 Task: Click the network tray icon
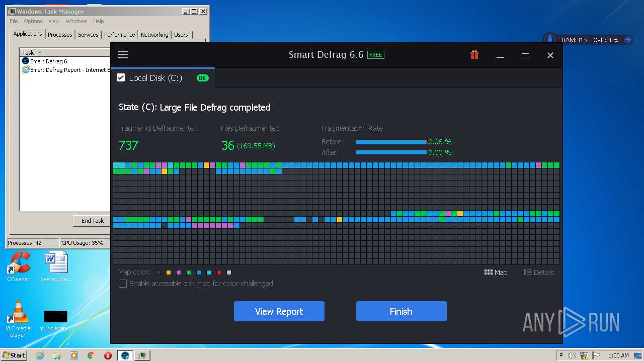(584, 355)
